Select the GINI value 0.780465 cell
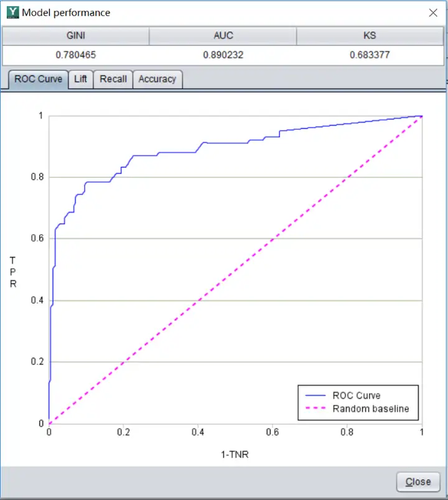448x500 pixels. [76, 55]
